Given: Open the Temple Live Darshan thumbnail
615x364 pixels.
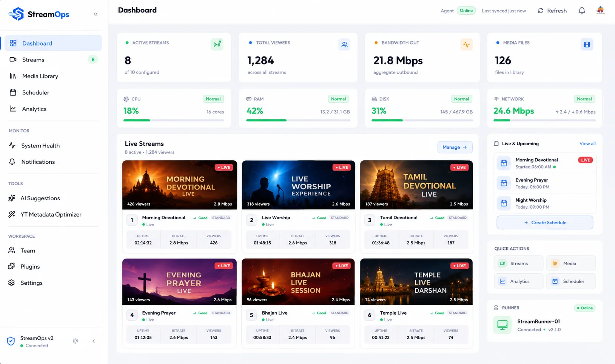Looking at the screenshot, I should point(416,282).
